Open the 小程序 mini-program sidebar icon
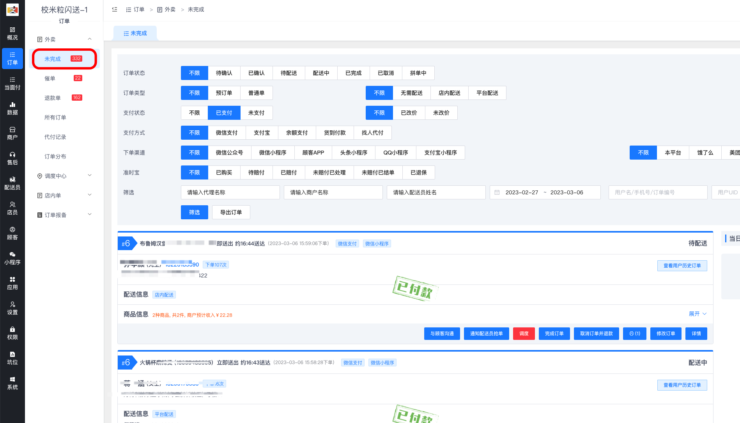740x423 pixels. tap(12, 258)
